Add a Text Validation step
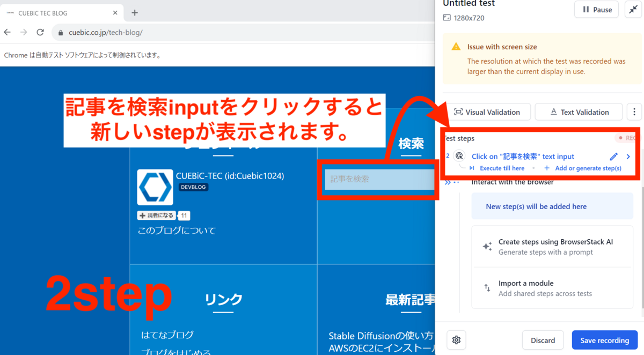The image size is (644, 355). 579,112
